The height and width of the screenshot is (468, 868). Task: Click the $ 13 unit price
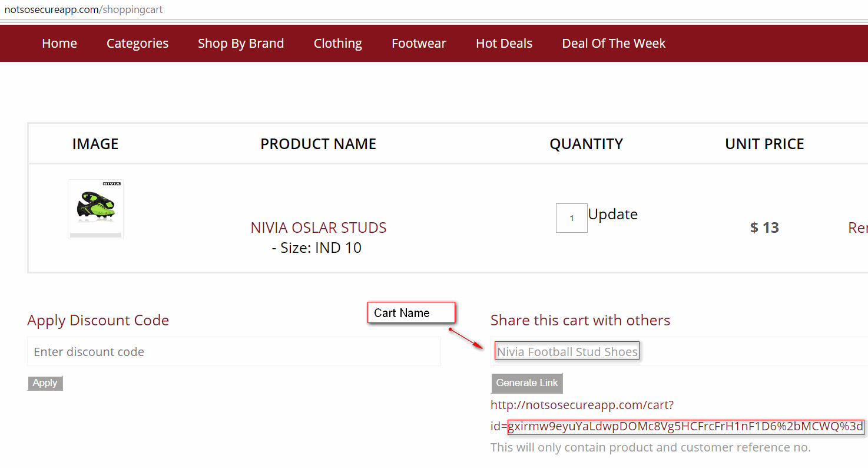click(764, 228)
